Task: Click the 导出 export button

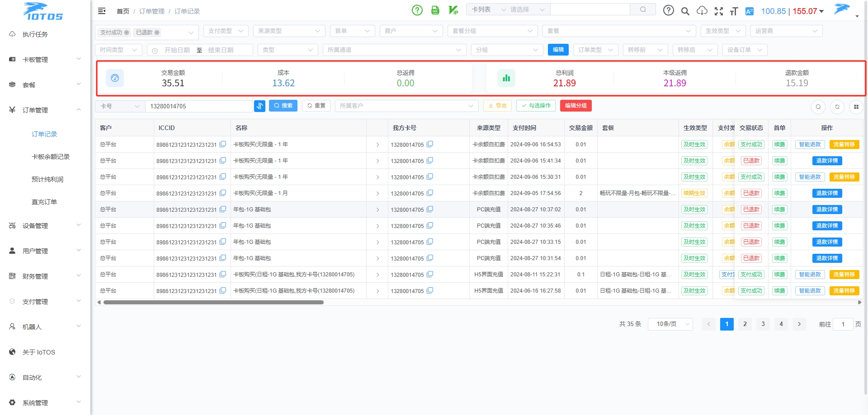Action: tap(497, 106)
